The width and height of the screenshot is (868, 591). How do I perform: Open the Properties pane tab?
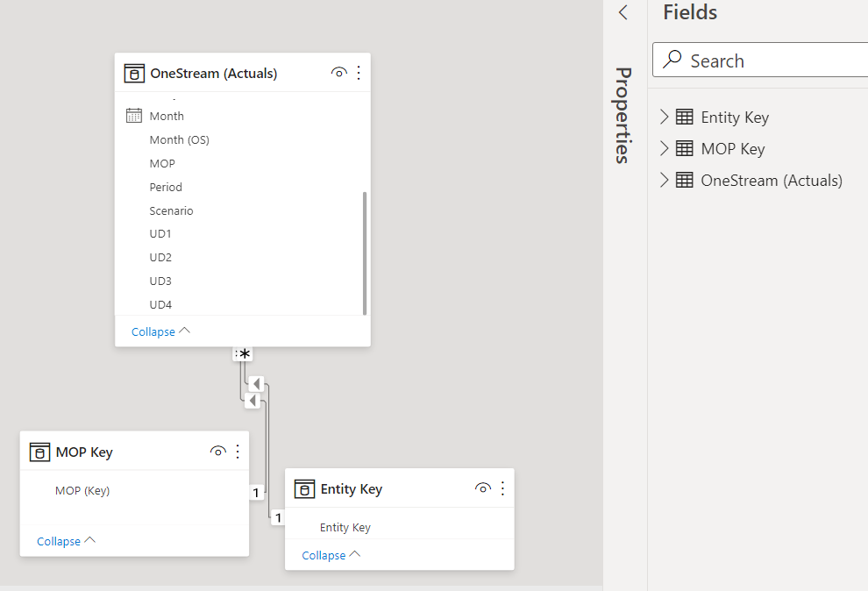point(624,115)
